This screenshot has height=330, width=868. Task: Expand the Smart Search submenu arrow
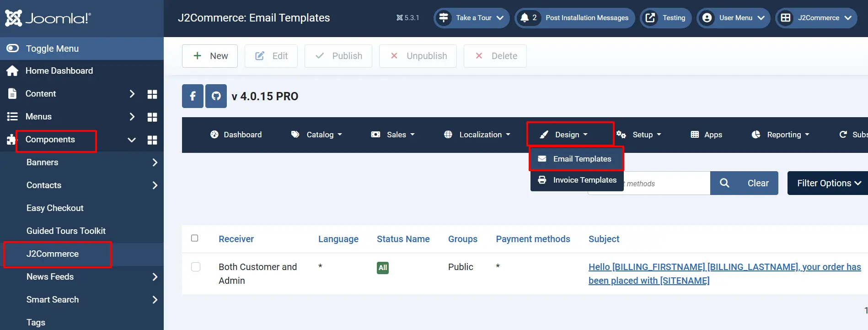click(155, 300)
